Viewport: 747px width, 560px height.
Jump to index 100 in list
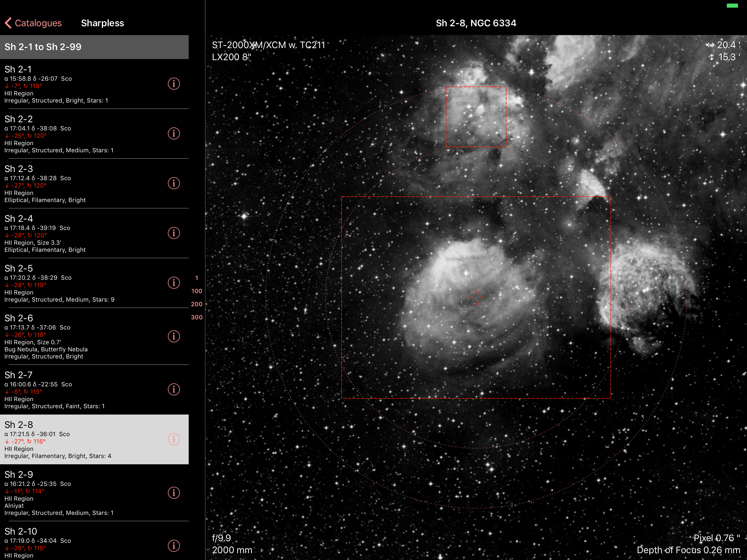(x=197, y=291)
